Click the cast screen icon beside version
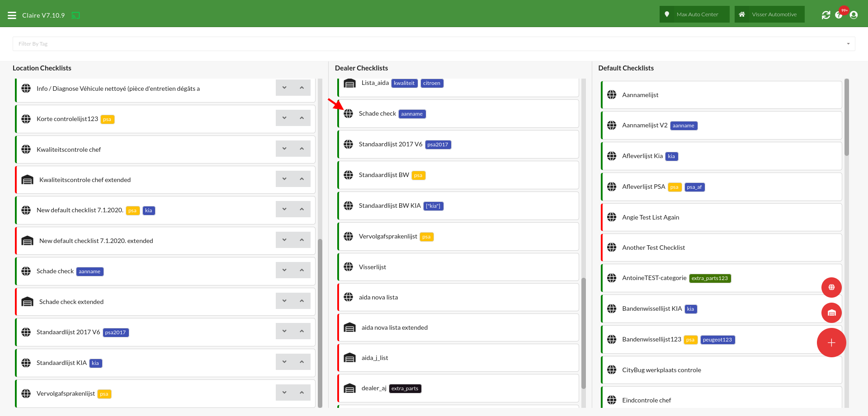Viewport: 868px width, 416px height. coord(75,15)
